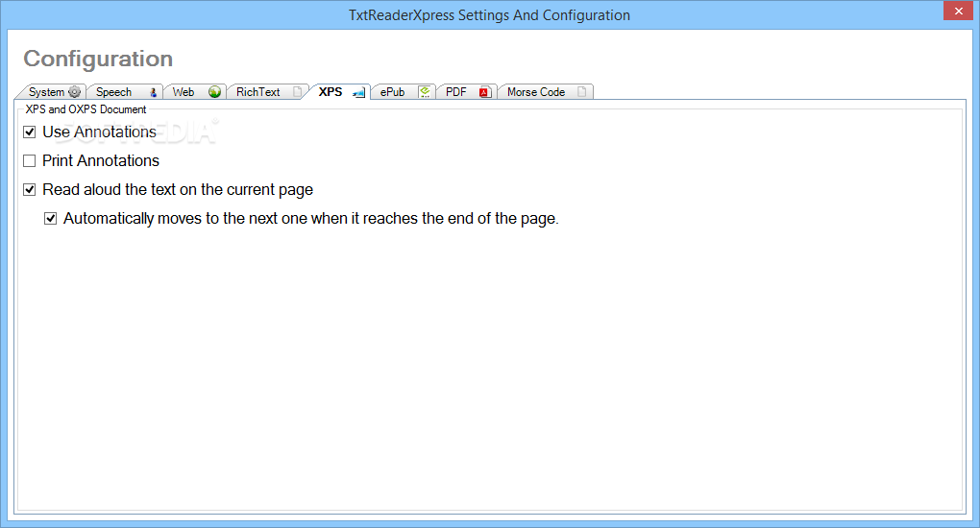Screen dimensions: 980x528
Task: Click the red PDF icon
Action: (x=484, y=92)
